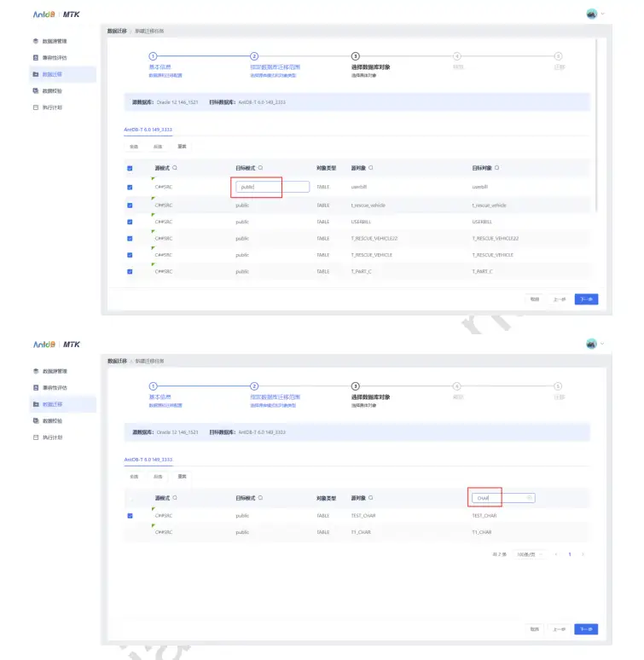
Task: Uncheck the T_PART_C row checkbox
Action: point(130,271)
